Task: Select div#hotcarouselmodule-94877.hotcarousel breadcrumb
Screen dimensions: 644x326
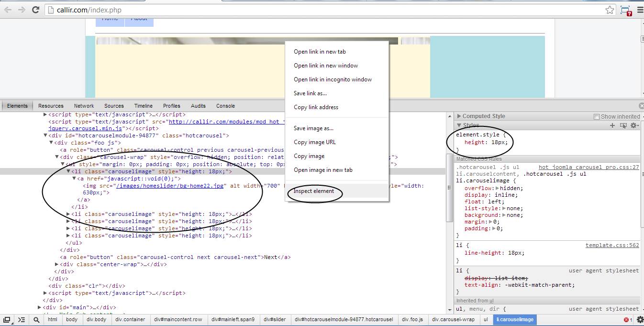Action: point(344,319)
